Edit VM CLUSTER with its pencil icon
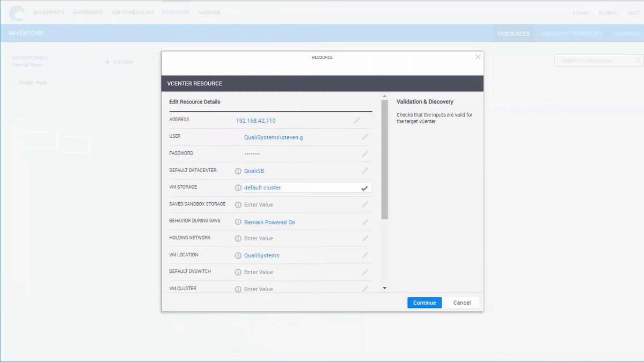This screenshot has height=362, width=644. (365, 289)
